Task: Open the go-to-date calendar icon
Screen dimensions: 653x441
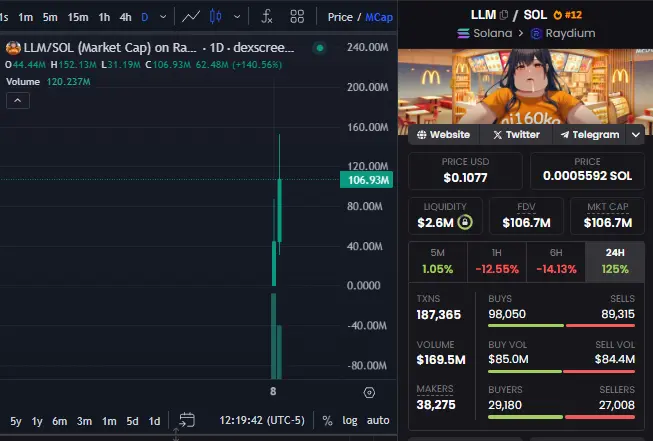Action: pyautogui.click(x=187, y=420)
